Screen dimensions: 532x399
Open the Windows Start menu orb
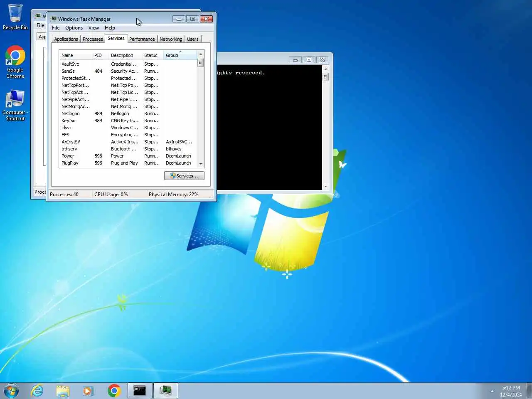click(11, 391)
